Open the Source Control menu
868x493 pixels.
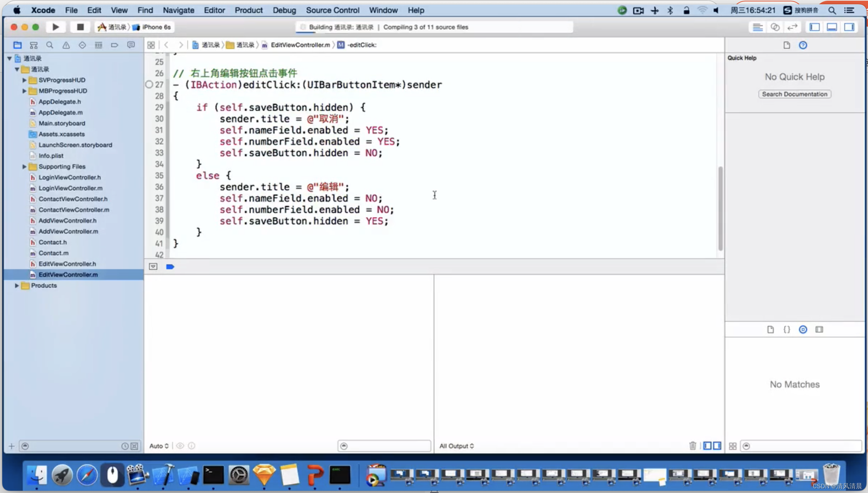[332, 10]
